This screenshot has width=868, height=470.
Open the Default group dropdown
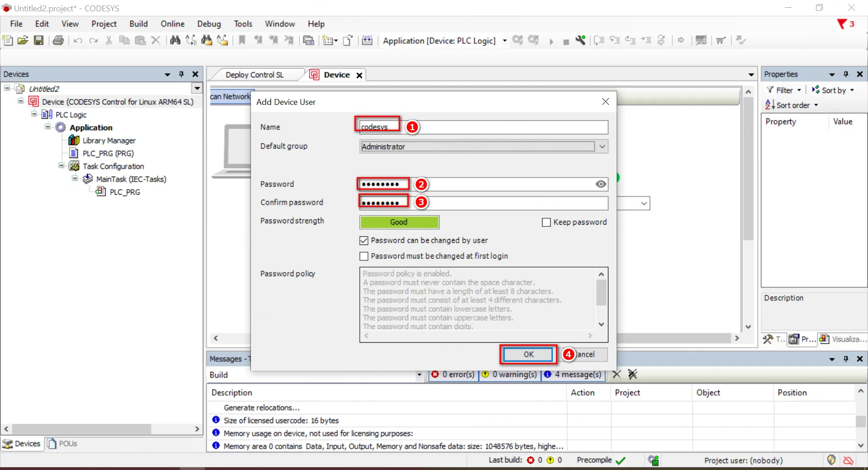[x=602, y=146]
